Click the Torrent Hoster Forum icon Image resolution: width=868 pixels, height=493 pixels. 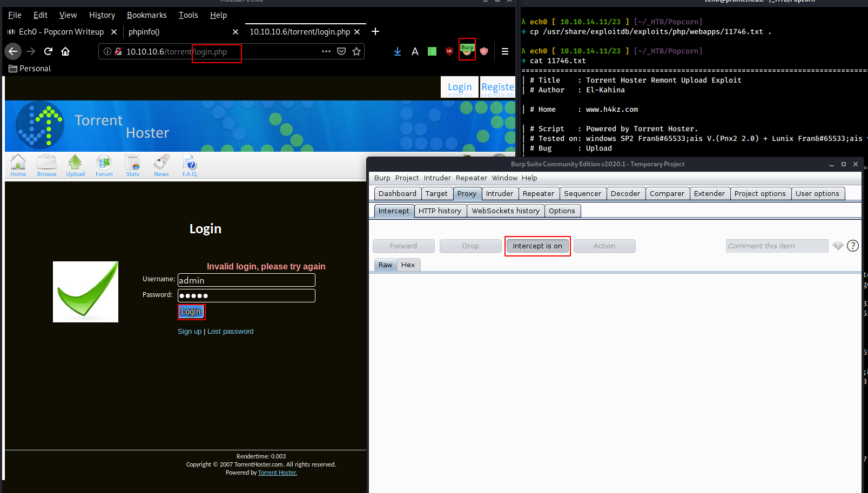point(104,165)
